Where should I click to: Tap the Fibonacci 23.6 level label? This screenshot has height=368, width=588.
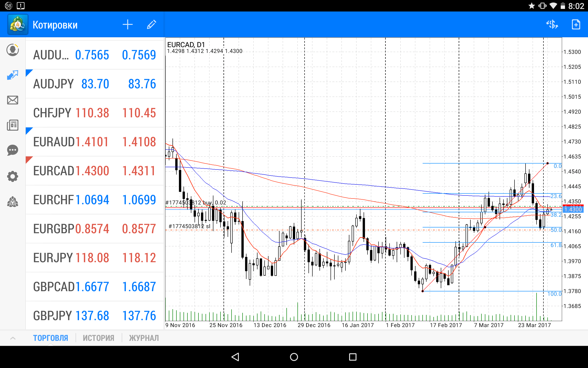556,196
